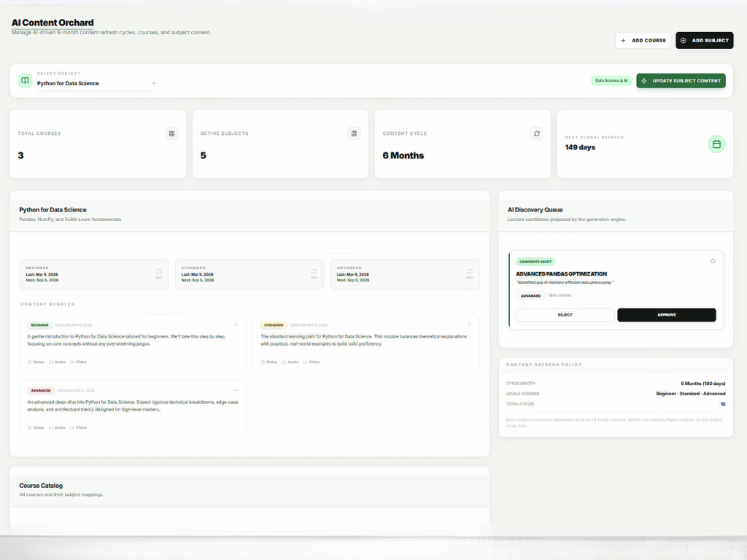Click the refresh icon in Content Cycle card
Viewport: 747px width, 560px height.
(537, 133)
